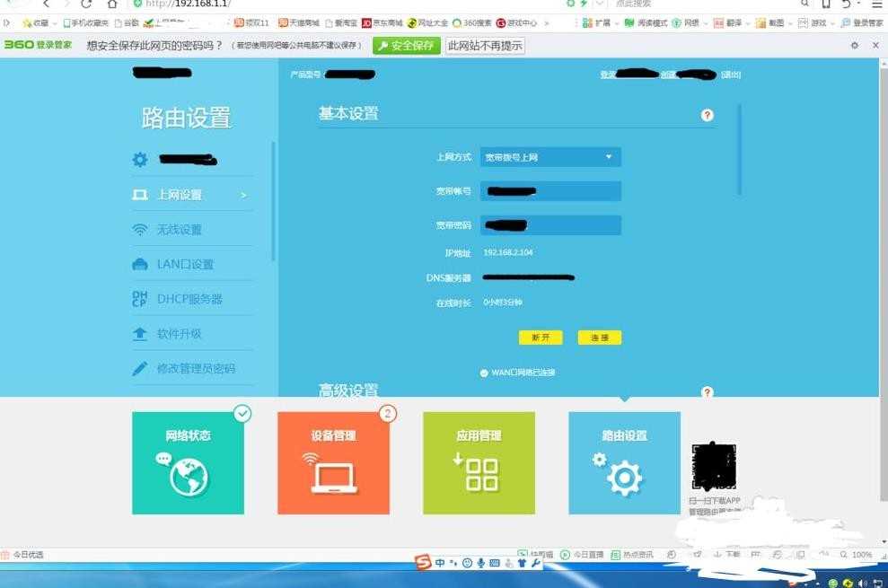This screenshot has width=888, height=588.
Task: Click the yellow 连接 button
Action: 600,338
